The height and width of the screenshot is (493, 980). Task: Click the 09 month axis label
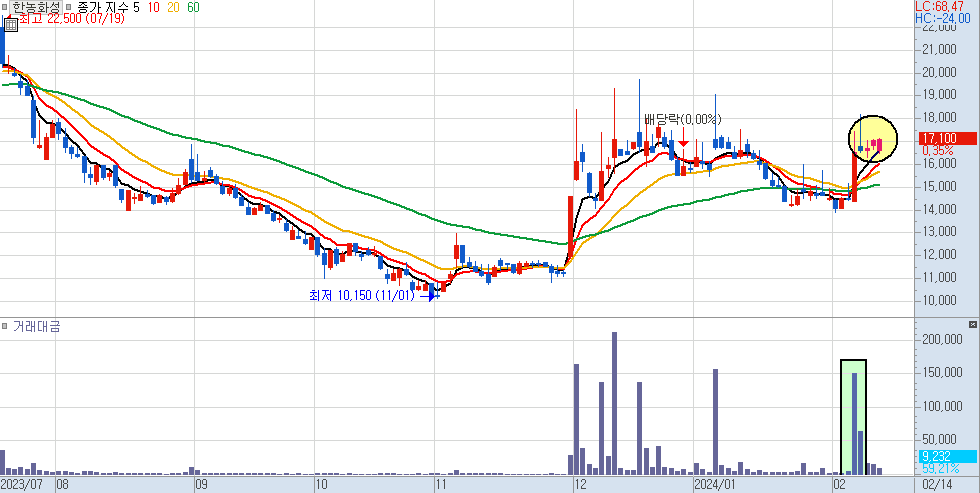202,484
